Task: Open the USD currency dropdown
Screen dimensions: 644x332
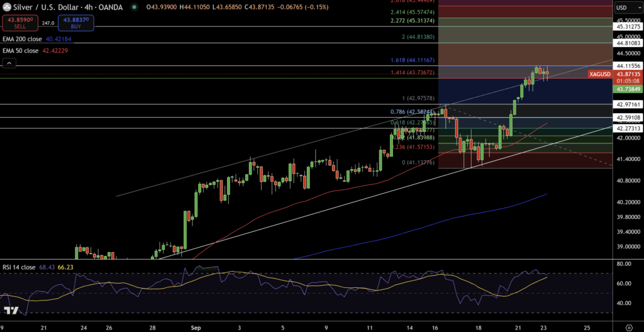Action: click(x=628, y=8)
